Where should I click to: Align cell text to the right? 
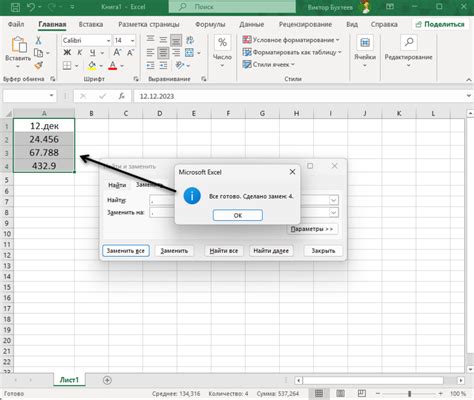point(176,53)
